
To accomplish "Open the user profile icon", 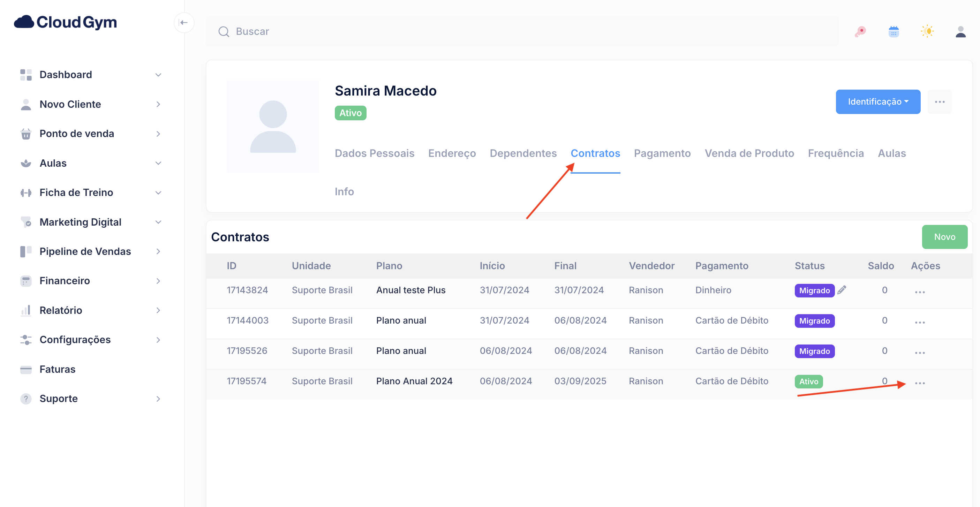I will point(960,32).
